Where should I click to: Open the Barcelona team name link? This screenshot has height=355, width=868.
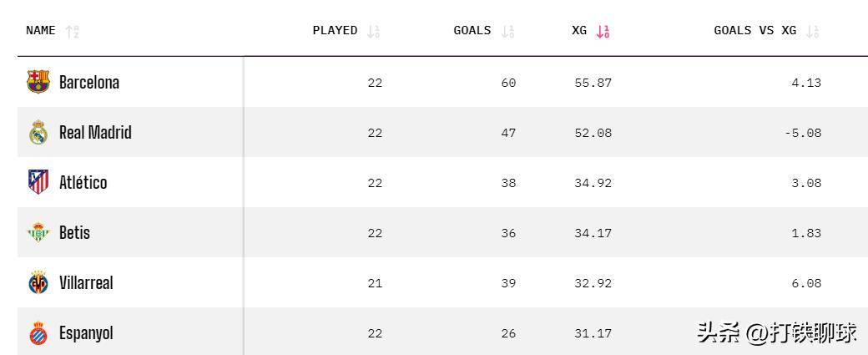[x=89, y=82]
